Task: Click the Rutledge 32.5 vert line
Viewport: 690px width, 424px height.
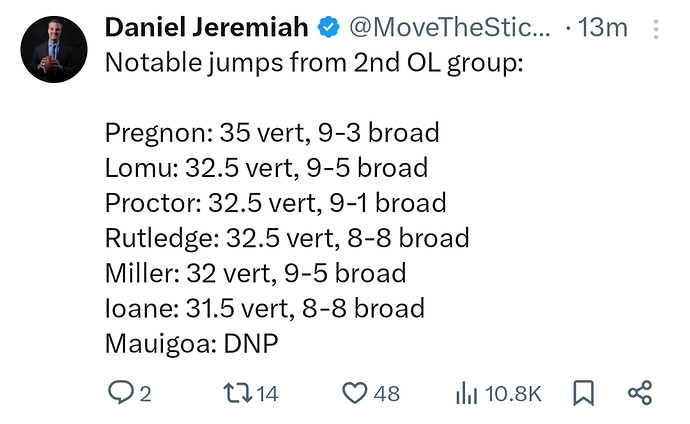Action: [x=287, y=238]
